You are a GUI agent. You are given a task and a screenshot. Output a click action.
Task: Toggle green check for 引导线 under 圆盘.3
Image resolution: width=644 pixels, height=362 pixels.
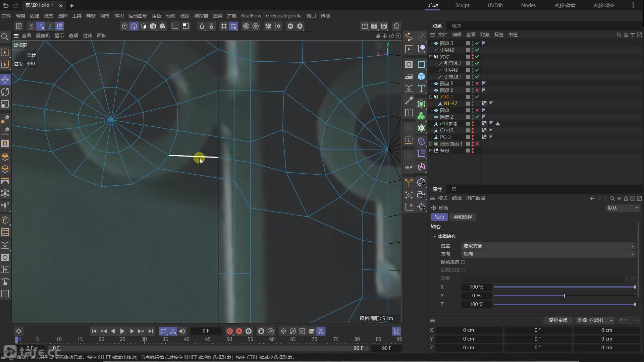477,50
